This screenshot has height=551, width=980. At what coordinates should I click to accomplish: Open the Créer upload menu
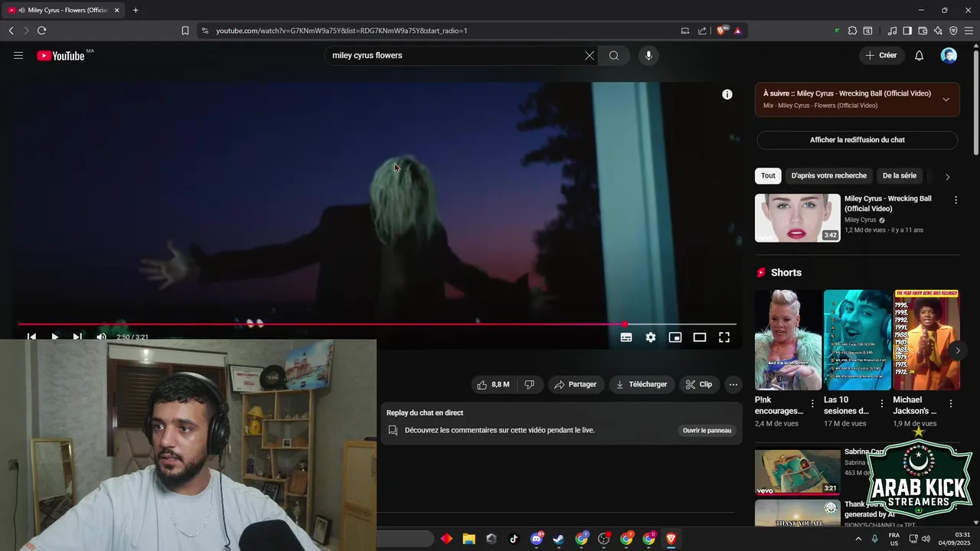click(x=881, y=56)
